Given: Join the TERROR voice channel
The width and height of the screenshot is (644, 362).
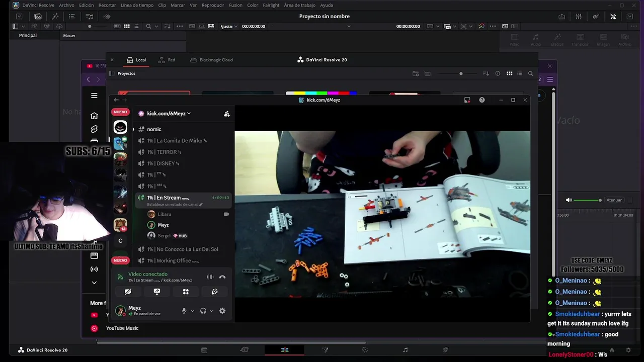Looking at the screenshot, I should (182, 152).
